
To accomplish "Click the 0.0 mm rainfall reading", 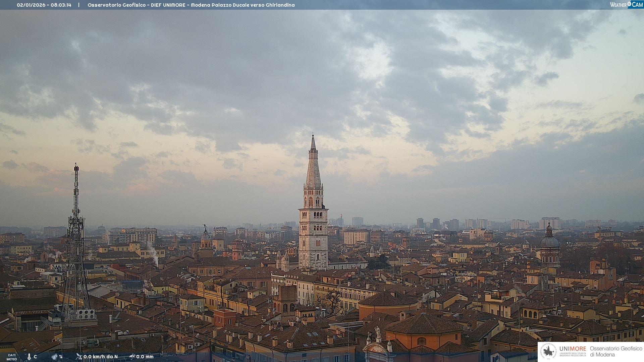I will point(145,357).
